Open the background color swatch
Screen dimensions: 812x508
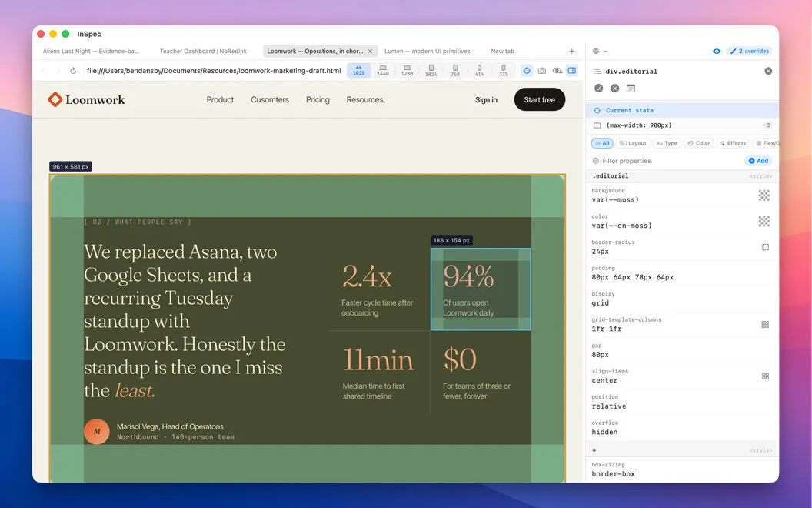click(764, 196)
